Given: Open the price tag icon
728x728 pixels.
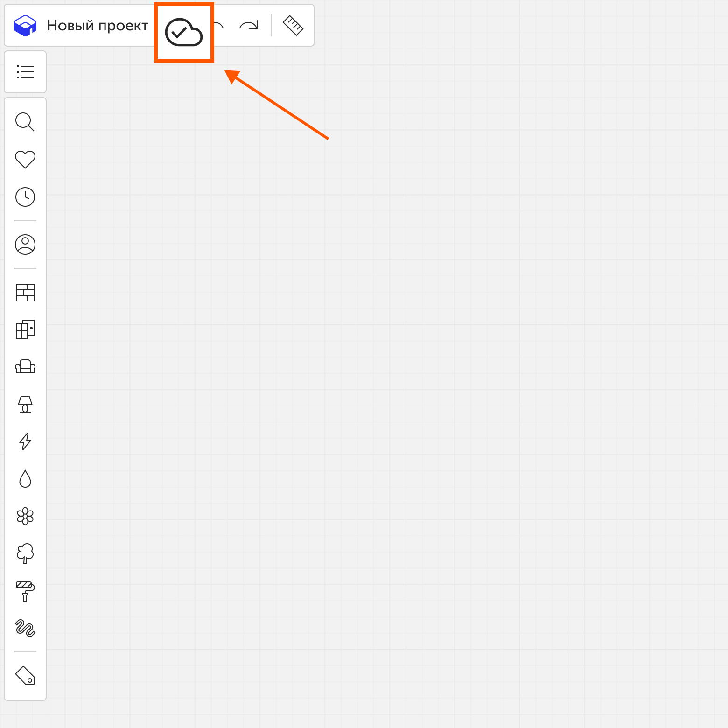Looking at the screenshot, I should [25, 676].
